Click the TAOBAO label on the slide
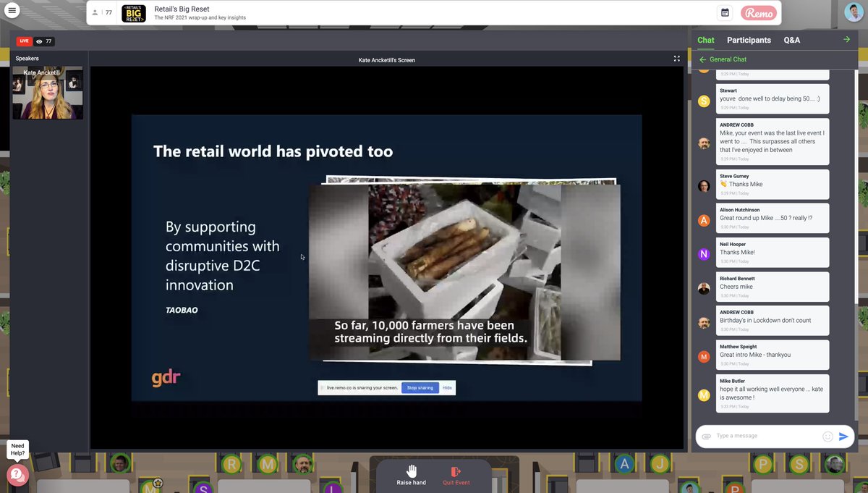This screenshot has width=868, height=493. 182,310
